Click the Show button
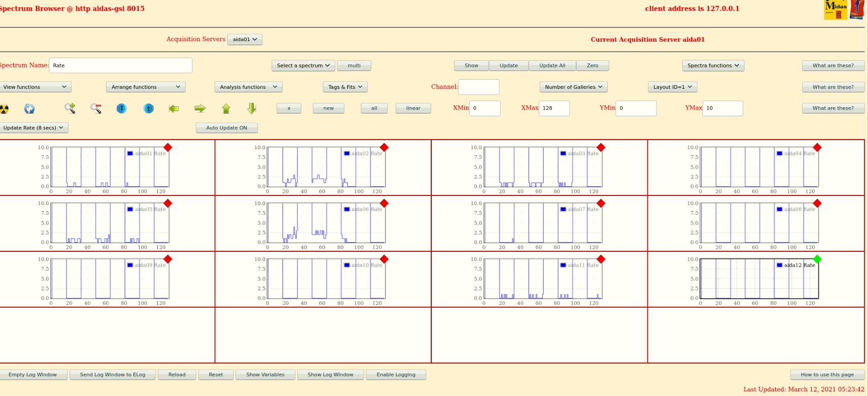 [471, 65]
